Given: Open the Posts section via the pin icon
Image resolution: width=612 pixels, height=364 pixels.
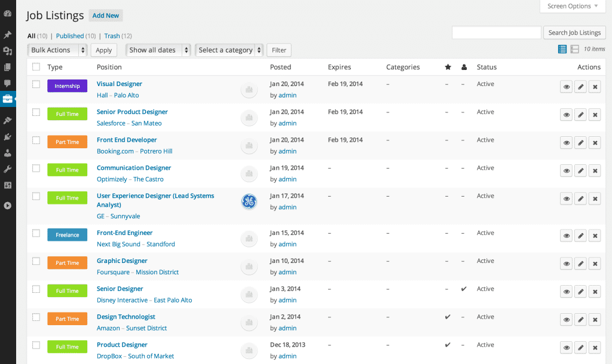Looking at the screenshot, I should (8, 34).
